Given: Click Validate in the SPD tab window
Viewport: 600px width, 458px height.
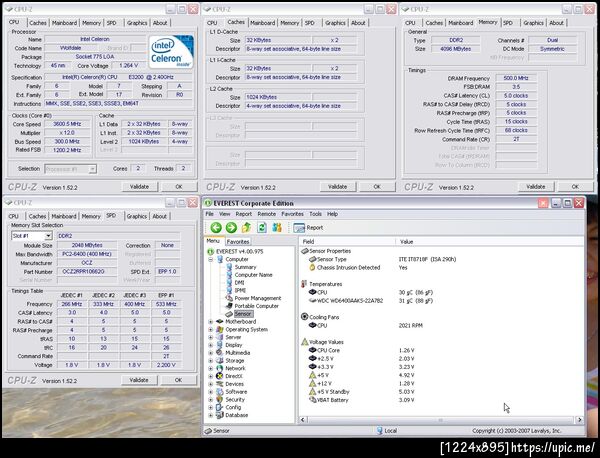Looking at the screenshot, I should tap(139, 380).
